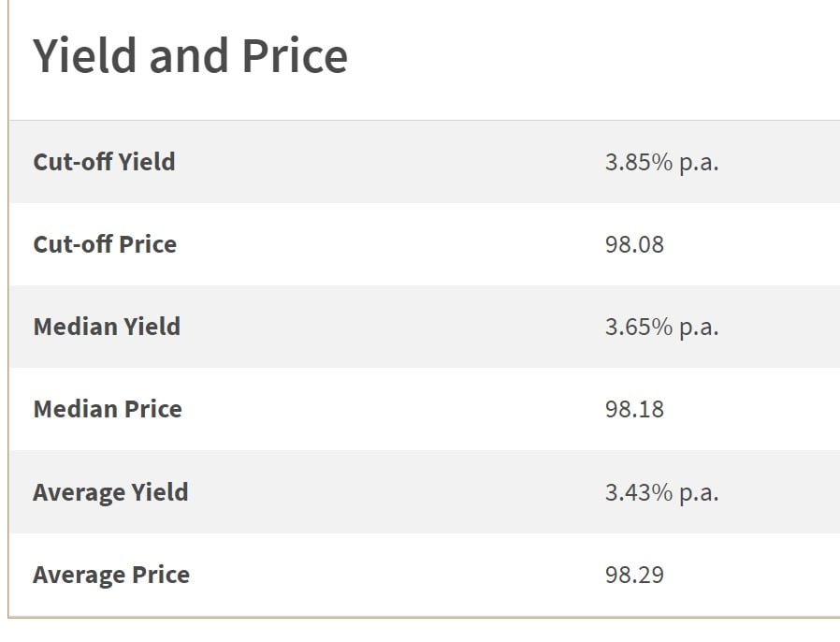Click the 98.08 cut-off price value
840x642 pixels.
click(x=634, y=244)
